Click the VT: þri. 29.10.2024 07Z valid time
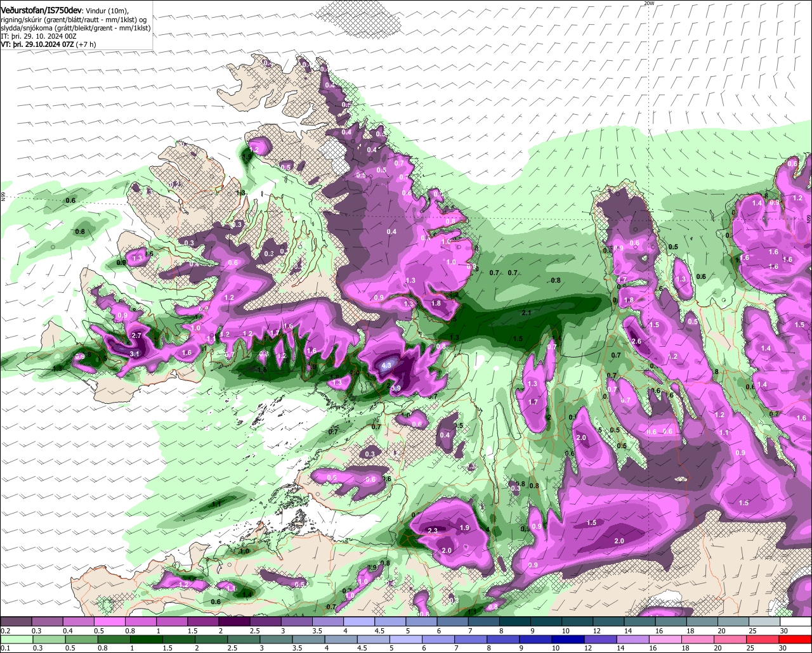 tap(38, 44)
